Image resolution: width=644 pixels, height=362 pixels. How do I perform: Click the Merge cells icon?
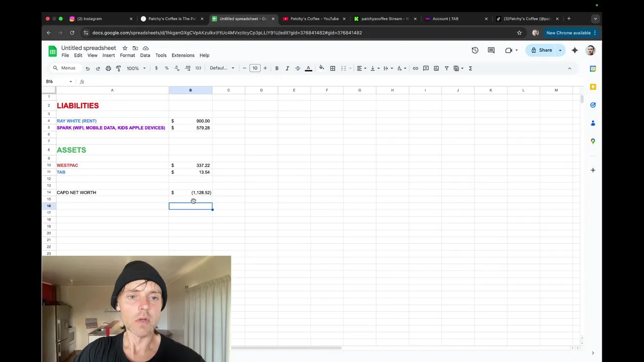coord(344,68)
